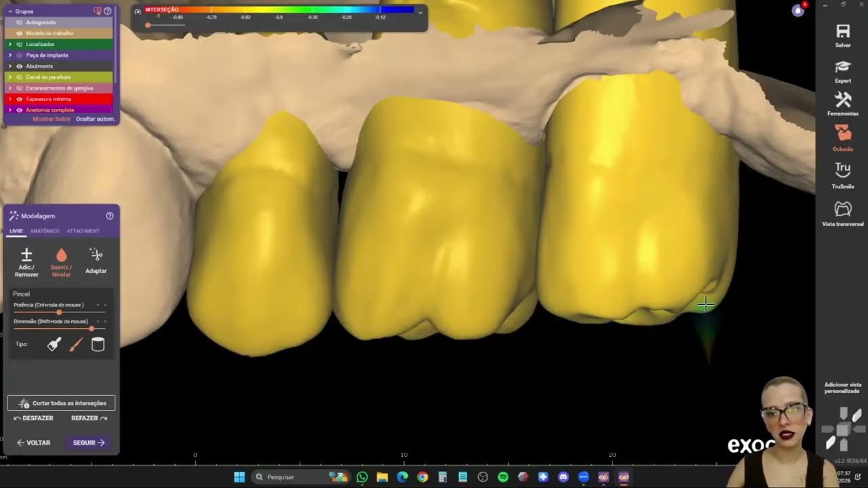Adjust the Potência slider
The image size is (868, 488).
(59, 312)
